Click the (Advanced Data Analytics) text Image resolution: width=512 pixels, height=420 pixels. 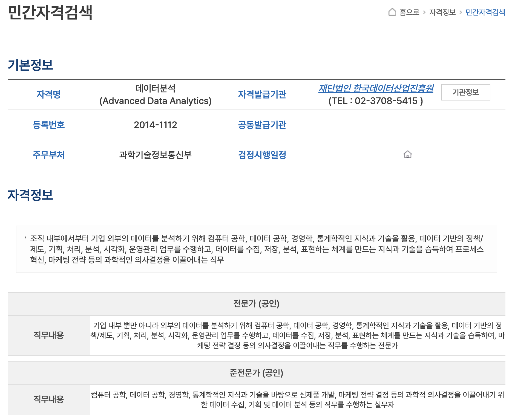click(x=155, y=101)
